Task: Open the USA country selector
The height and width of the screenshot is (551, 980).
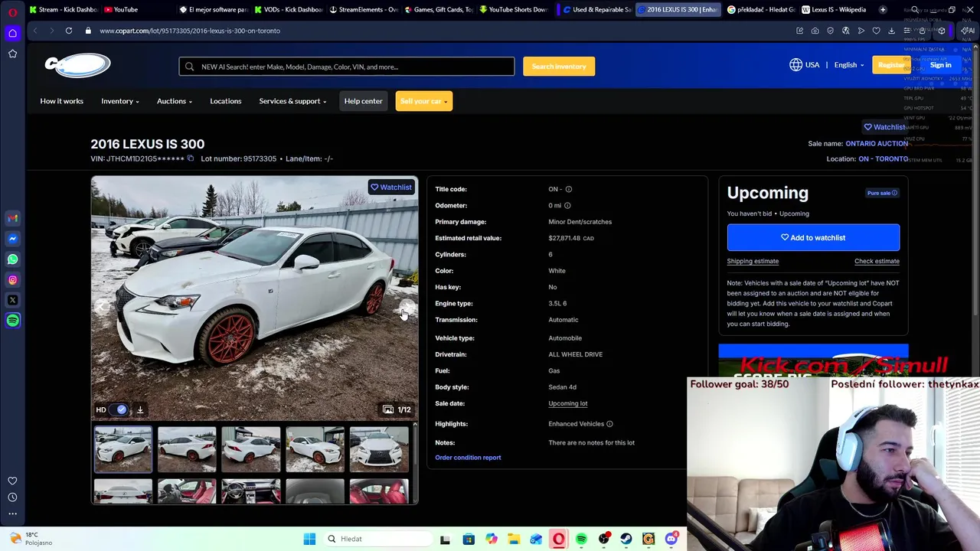Action: (x=805, y=65)
